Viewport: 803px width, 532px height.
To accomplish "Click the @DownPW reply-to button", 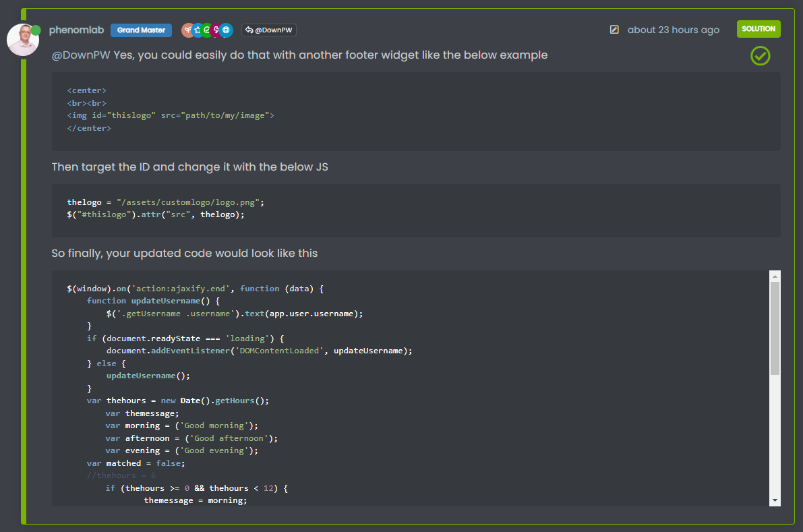I will pyautogui.click(x=268, y=30).
